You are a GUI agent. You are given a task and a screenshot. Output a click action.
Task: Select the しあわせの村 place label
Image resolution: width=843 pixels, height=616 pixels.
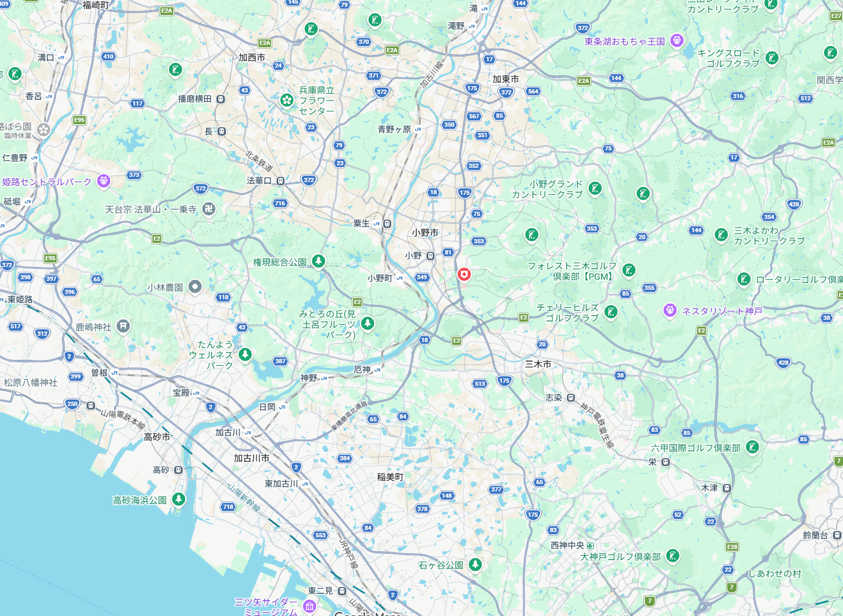point(775,573)
